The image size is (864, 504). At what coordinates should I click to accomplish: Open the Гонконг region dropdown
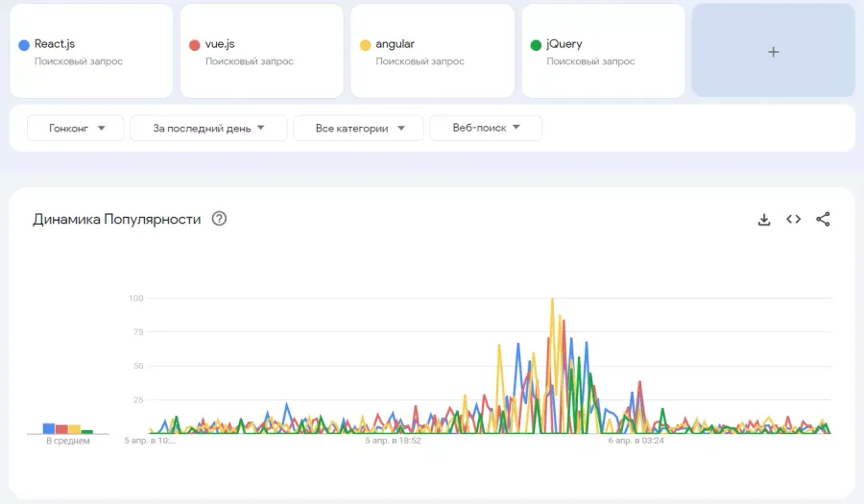(x=76, y=128)
